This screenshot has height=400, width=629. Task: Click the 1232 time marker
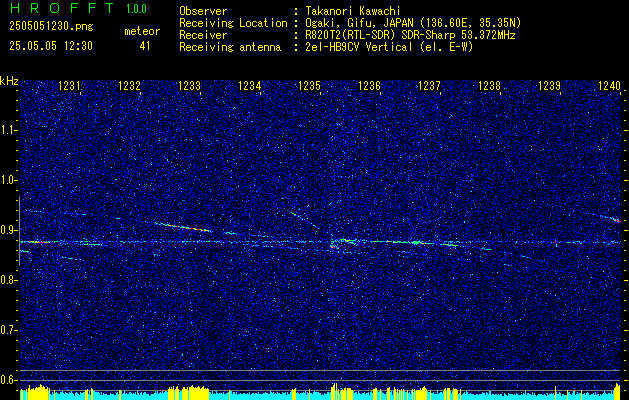point(129,85)
